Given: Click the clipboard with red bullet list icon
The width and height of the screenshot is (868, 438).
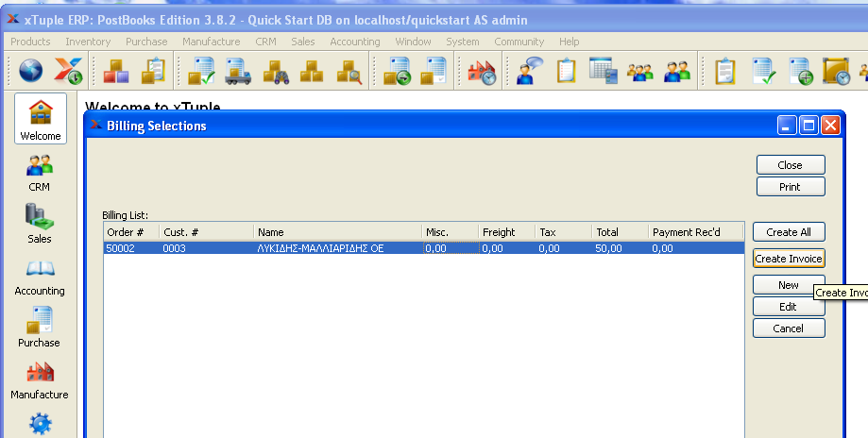Looking at the screenshot, I should (x=567, y=71).
